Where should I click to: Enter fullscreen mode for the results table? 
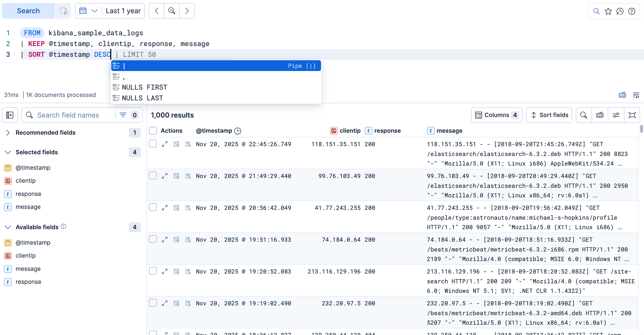632,115
